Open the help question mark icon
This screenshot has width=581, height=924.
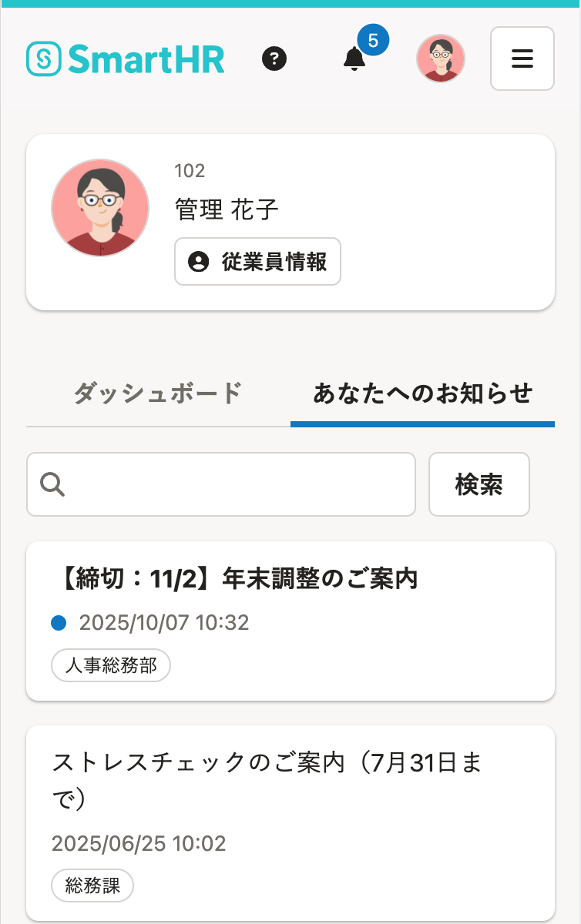click(x=274, y=59)
